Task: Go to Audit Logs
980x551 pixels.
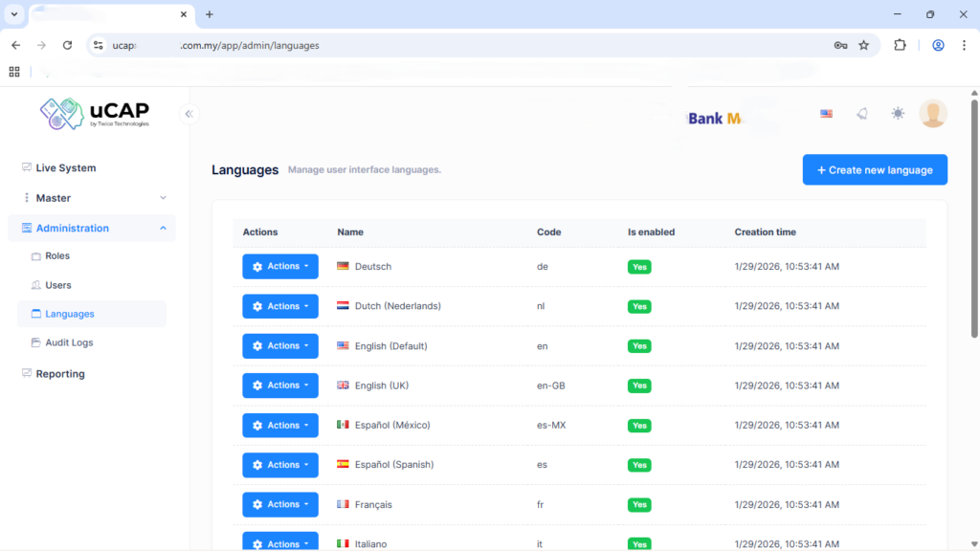Action: [69, 342]
